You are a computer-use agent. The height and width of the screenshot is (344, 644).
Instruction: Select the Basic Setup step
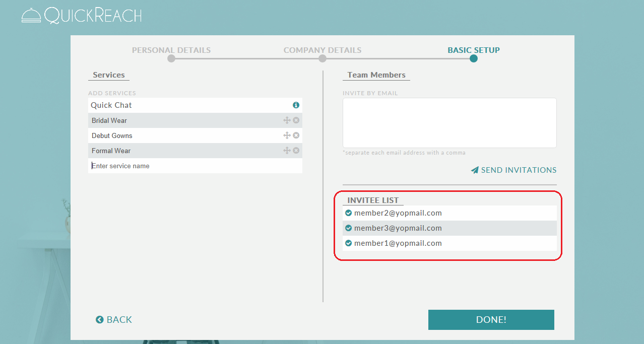(x=474, y=50)
